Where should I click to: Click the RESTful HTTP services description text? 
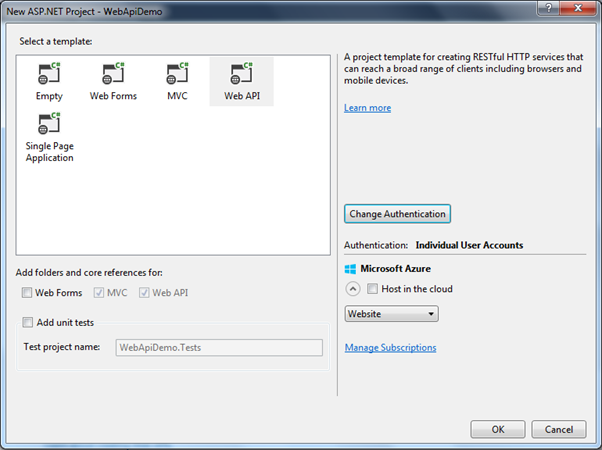[463, 69]
